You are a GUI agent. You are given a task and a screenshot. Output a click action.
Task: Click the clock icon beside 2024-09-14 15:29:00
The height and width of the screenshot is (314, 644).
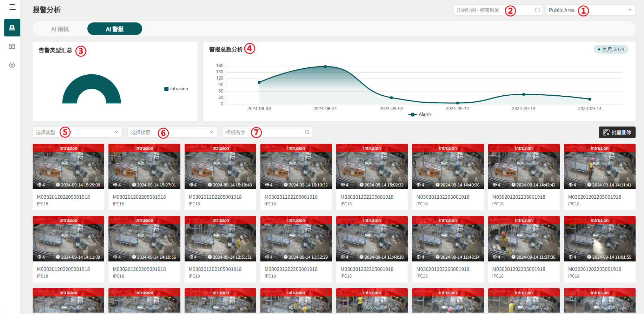coord(58,185)
